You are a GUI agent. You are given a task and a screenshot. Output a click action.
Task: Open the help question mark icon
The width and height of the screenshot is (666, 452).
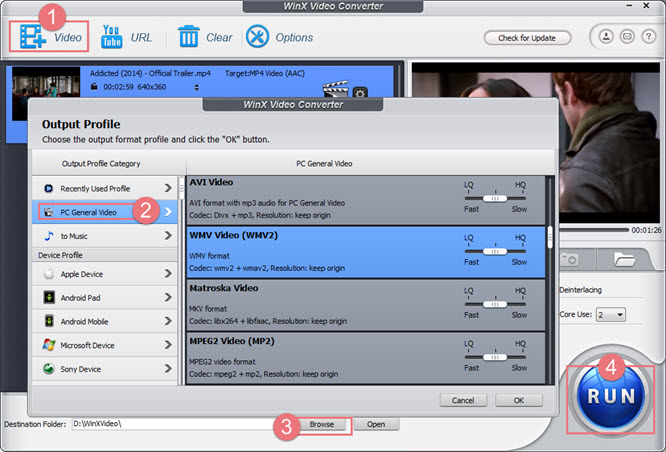click(x=648, y=37)
